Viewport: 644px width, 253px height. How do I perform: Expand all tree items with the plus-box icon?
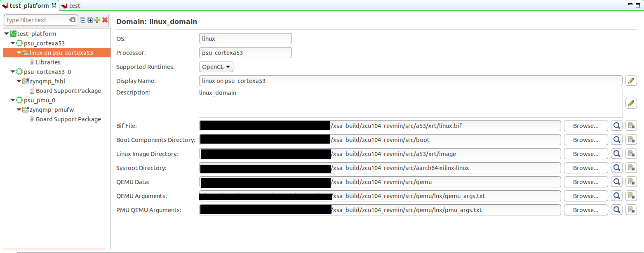(x=90, y=20)
